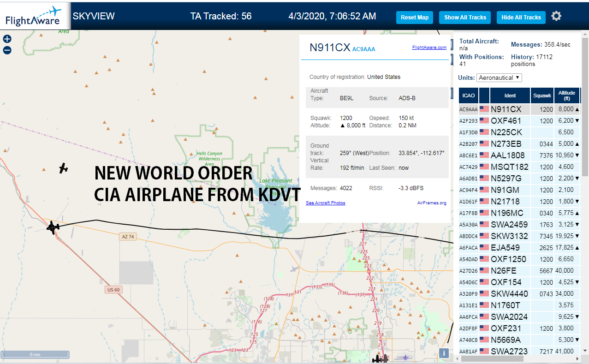
Task: Click the AC9AAA ICAO code link in panel
Action: tap(364, 49)
